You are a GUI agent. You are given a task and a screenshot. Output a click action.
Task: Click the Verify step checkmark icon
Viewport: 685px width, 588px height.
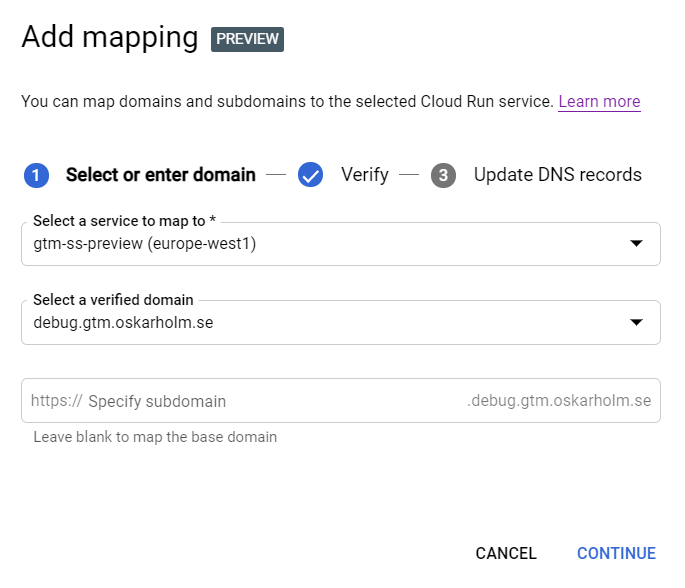click(310, 175)
